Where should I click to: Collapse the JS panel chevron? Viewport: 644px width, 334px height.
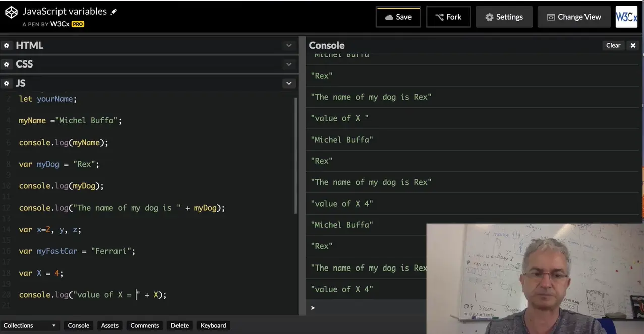pyautogui.click(x=289, y=83)
